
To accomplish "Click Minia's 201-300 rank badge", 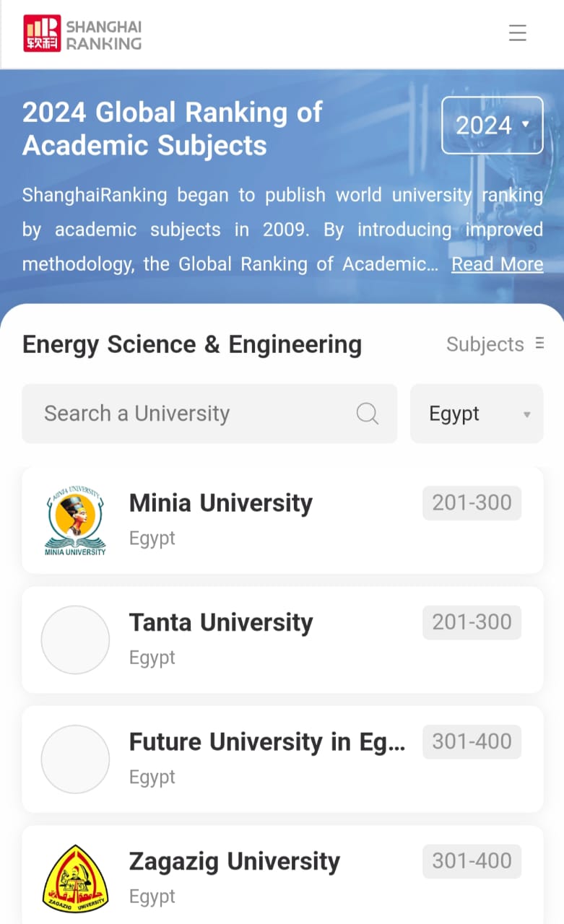I will click(x=472, y=502).
